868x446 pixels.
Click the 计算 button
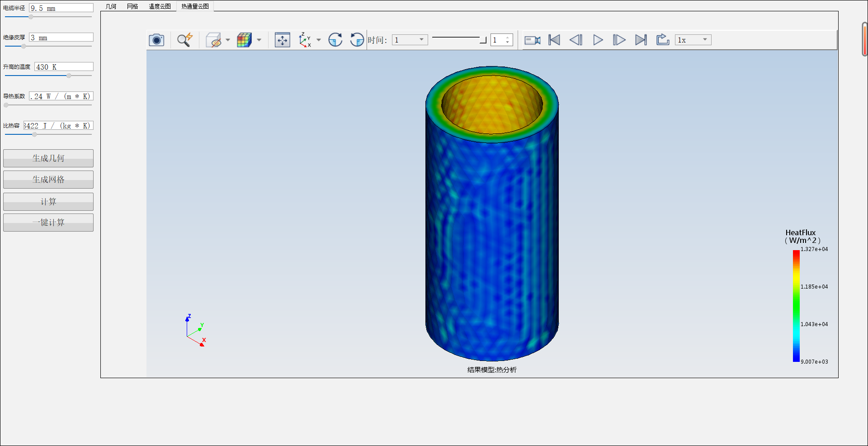[48, 202]
